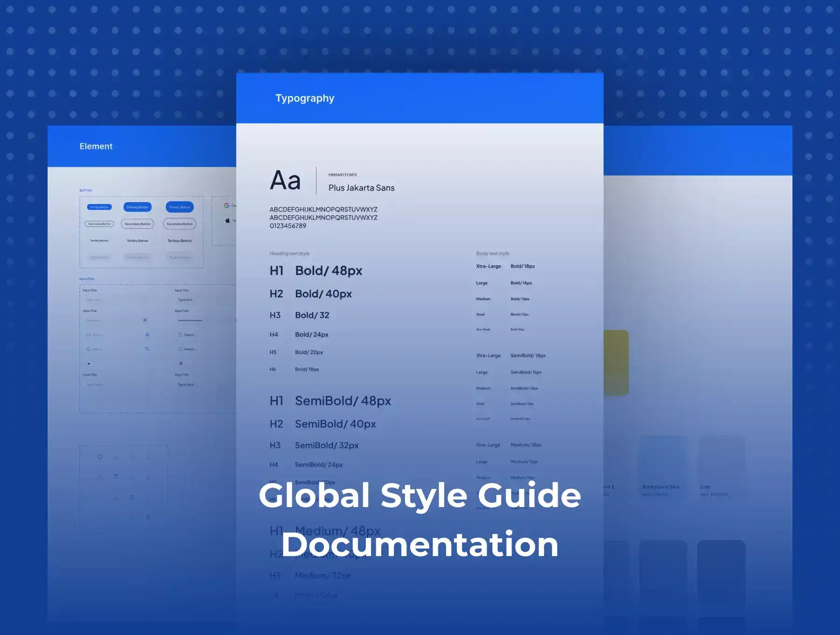Click the medium Disable Button

pos(138,257)
